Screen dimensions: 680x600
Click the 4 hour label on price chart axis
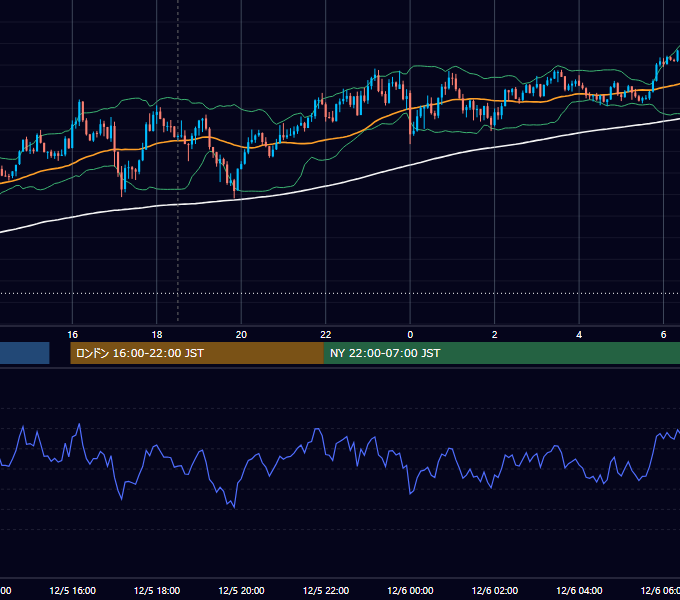tap(579, 335)
